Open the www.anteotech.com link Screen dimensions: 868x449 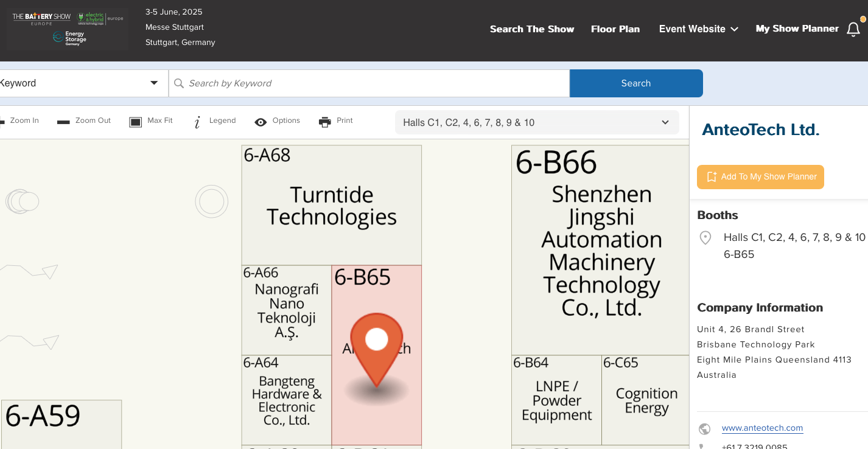[x=762, y=428]
